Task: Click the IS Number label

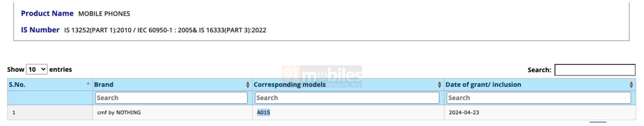Action: pyautogui.click(x=40, y=30)
